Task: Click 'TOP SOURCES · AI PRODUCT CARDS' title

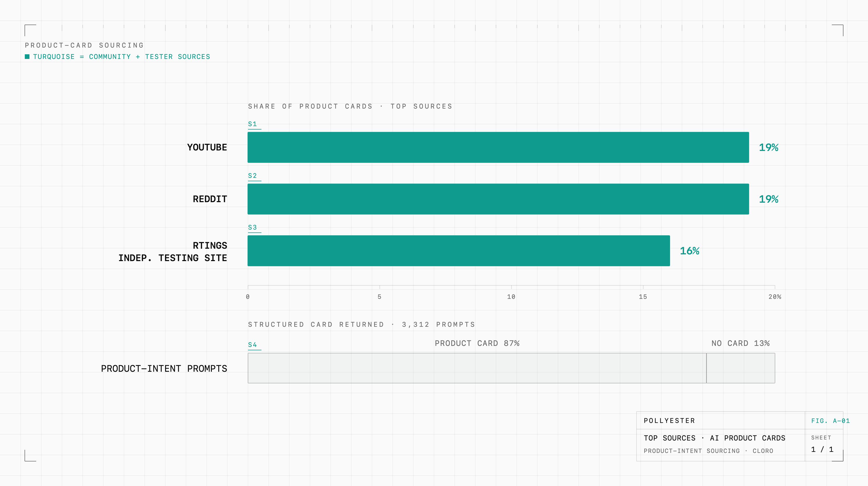Action: tap(714, 438)
